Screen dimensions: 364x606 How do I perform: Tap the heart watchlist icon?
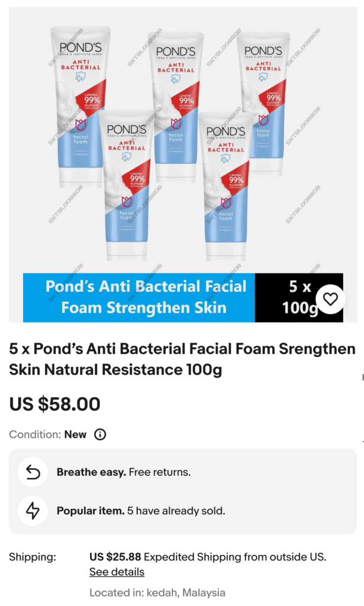330,299
